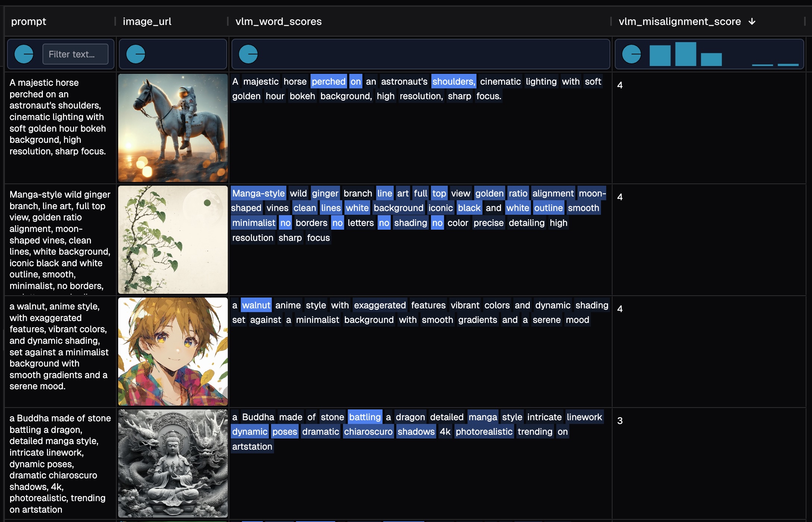Open the horse and astronaut image thumbnail

pyautogui.click(x=173, y=128)
